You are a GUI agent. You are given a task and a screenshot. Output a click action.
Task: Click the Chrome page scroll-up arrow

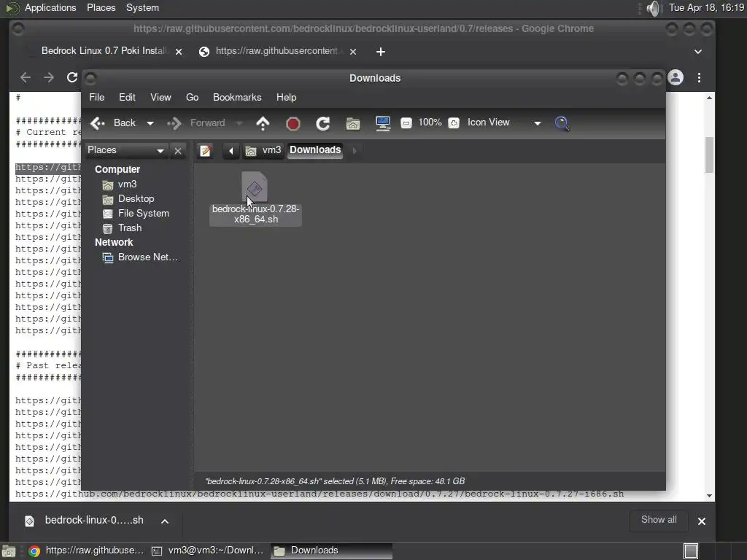pyautogui.click(x=709, y=98)
